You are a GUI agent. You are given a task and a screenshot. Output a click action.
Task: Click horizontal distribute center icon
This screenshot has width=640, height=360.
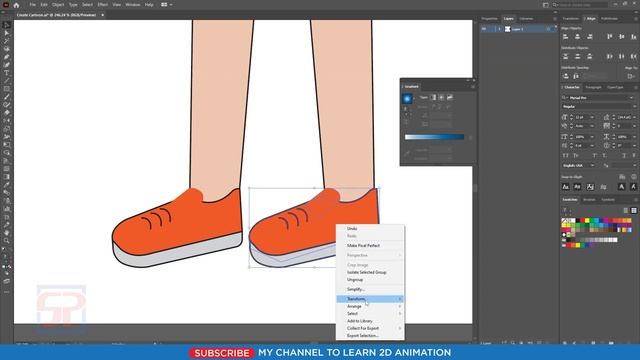click(622, 56)
